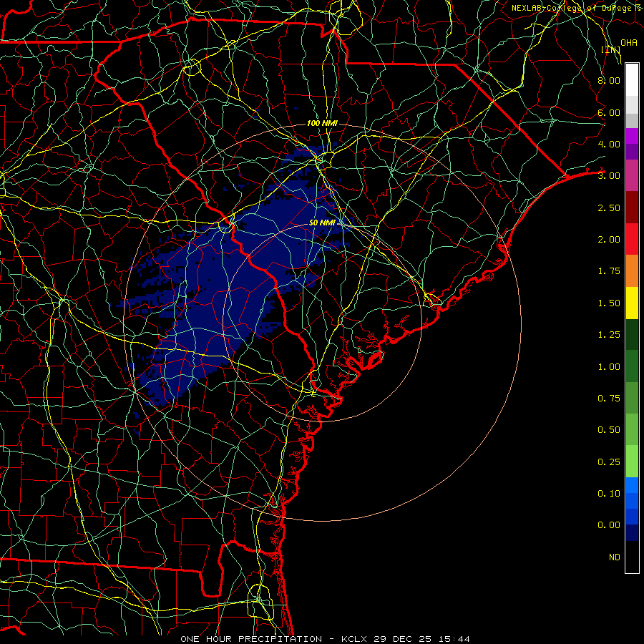Click the orange swatch in the precipitation legend
Image resolution: width=644 pixels, height=644 pixels.
[632, 270]
